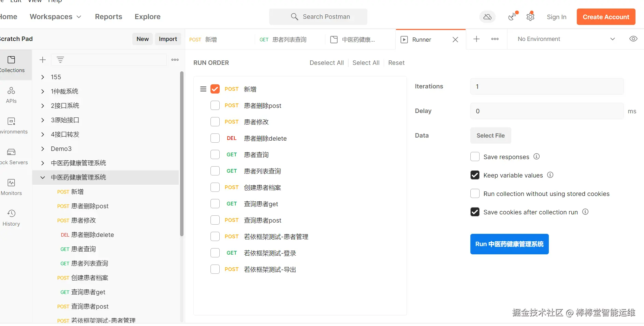Open the capture requests satellite icon
644x326 pixels.
coord(512,16)
